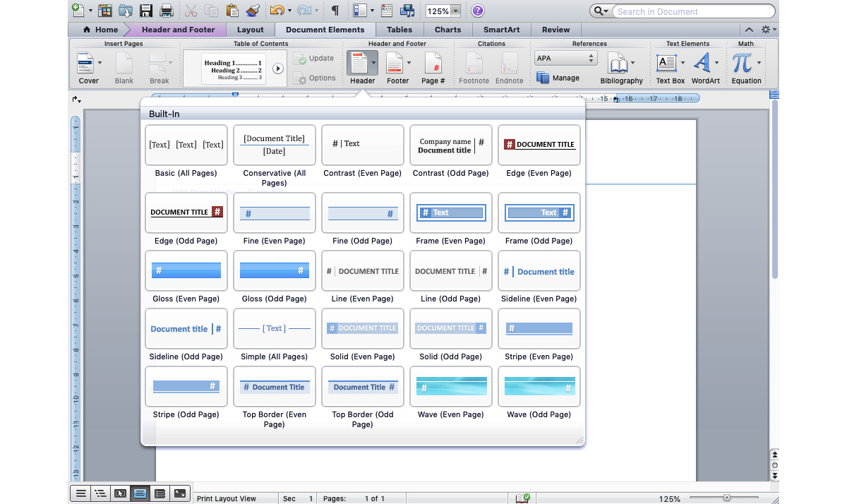This screenshot has height=504, width=847.
Task: Switch to the Layout tab
Action: 250,30
